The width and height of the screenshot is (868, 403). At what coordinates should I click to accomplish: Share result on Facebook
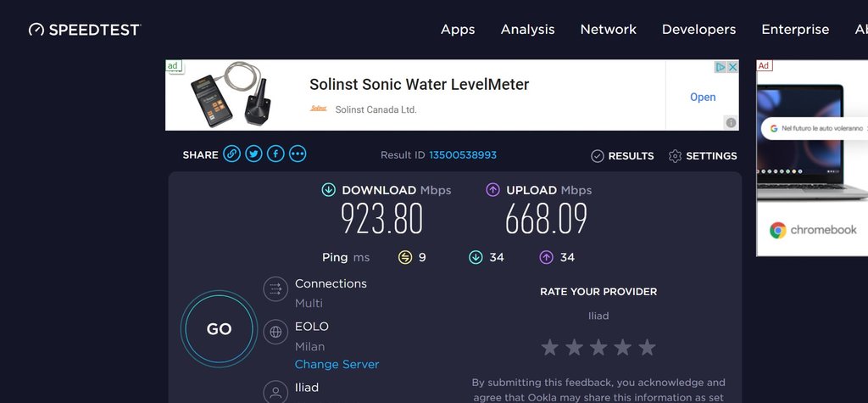click(x=275, y=154)
